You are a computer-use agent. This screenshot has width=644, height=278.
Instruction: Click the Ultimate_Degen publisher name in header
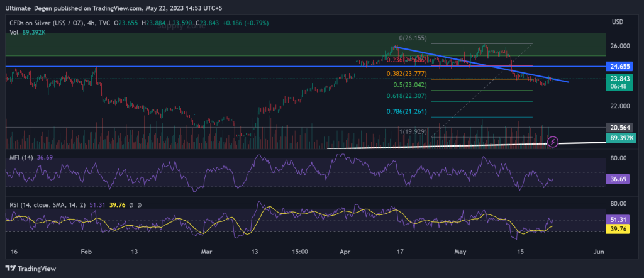[30, 8]
